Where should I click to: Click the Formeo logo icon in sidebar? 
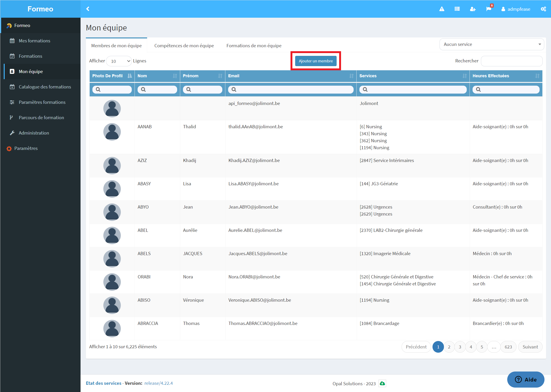click(x=9, y=25)
